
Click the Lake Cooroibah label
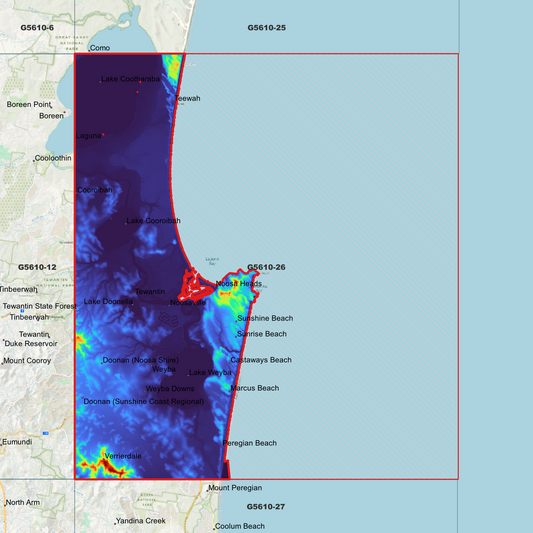pos(153,221)
